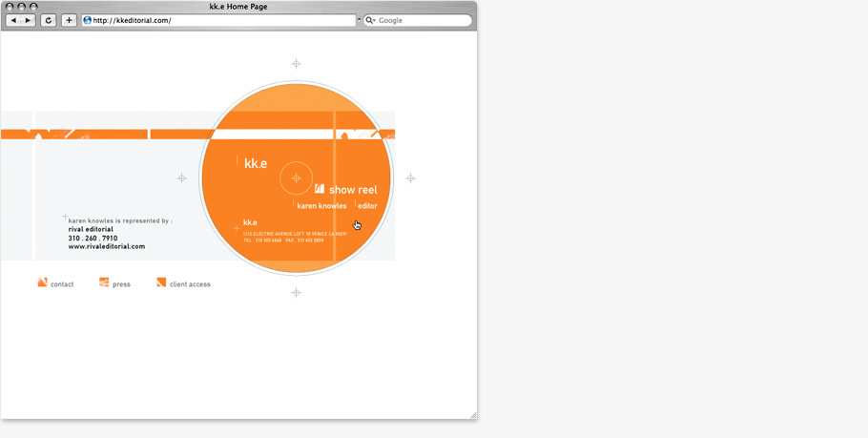Click 'karen knowles is represented by' text
This screenshot has width=868, height=438.
[120, 220]
